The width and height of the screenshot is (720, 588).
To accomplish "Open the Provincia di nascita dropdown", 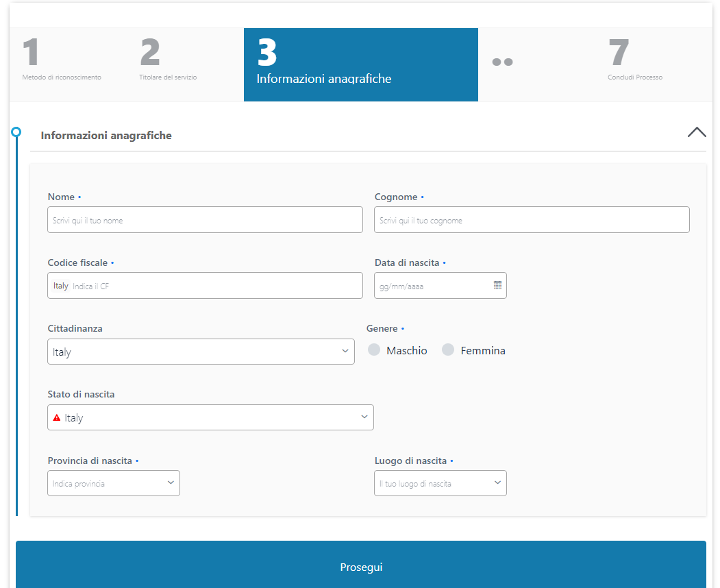I will (x=114, y=483).
